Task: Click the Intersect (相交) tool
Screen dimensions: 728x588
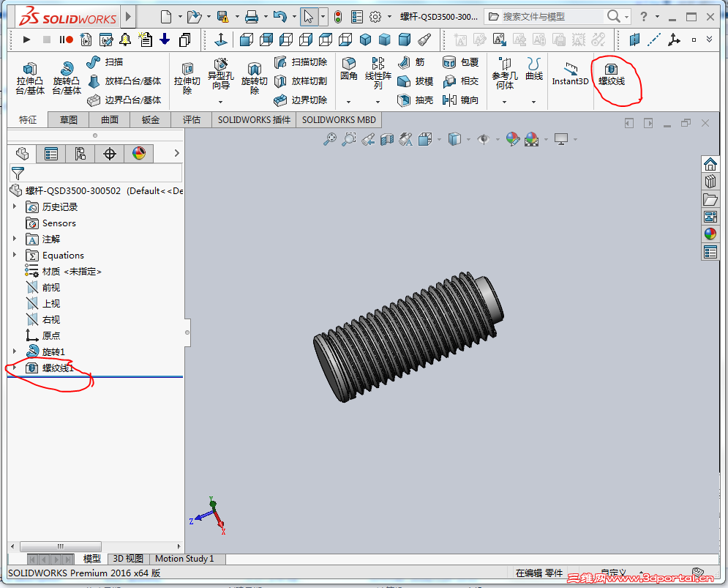Action: point(460,81)
